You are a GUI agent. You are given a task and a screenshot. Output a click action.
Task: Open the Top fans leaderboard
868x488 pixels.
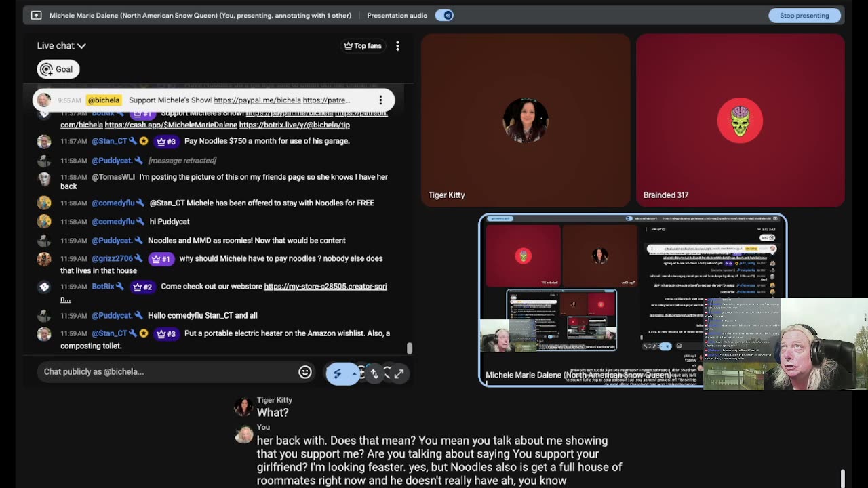tap(363, 45)
